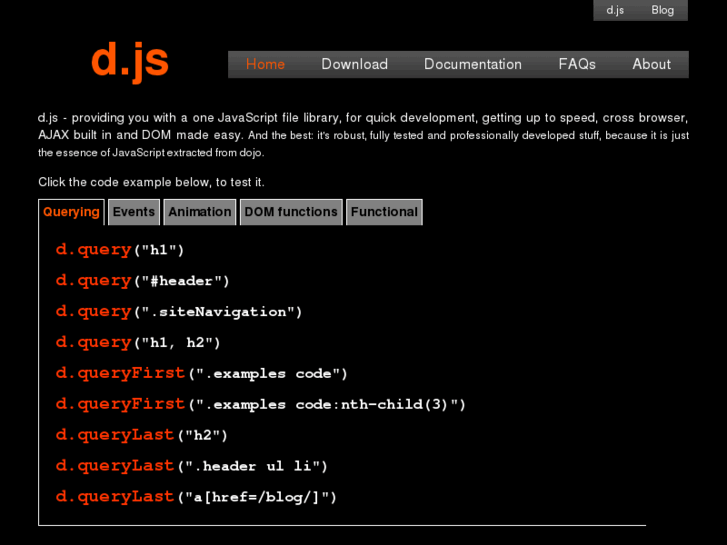This screenshot has height=545, width=727.
Task: Click the 'Click the code example below' text
Action: coord(151,182)
